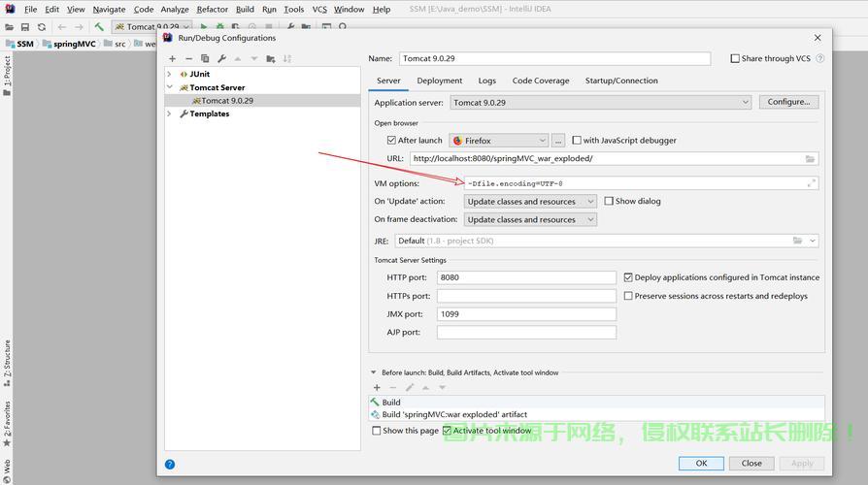Click the Close button
Screen dimensions: 868x485
point(751,464)
